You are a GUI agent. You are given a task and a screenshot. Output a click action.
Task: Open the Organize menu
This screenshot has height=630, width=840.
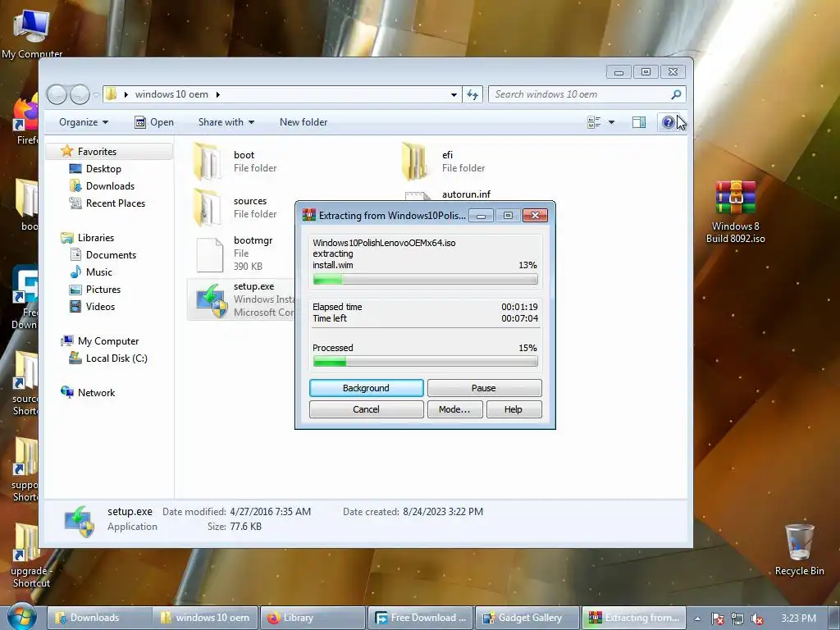[x=84, y=122]
